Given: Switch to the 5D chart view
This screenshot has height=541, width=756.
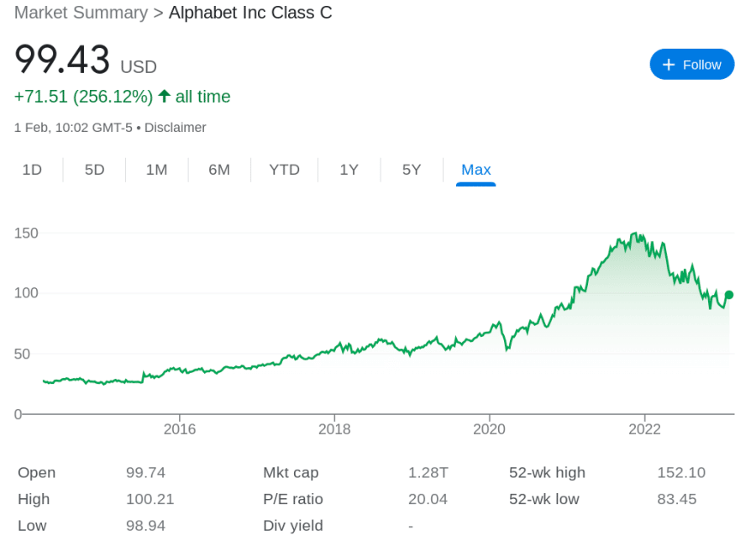Looking at the screenshot, I should pos(94,169).
